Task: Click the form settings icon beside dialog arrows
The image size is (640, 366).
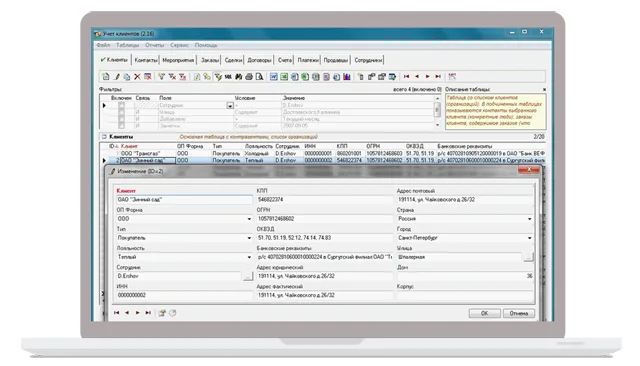Action: 162,313
